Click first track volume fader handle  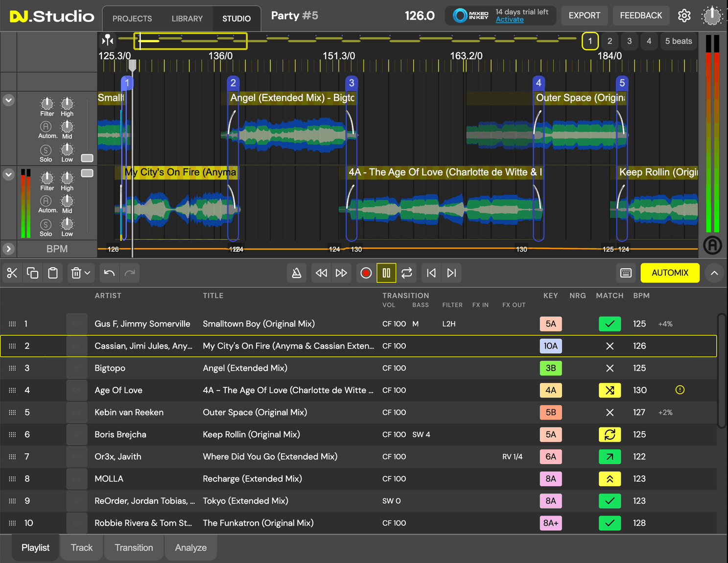tap(87, 158)
